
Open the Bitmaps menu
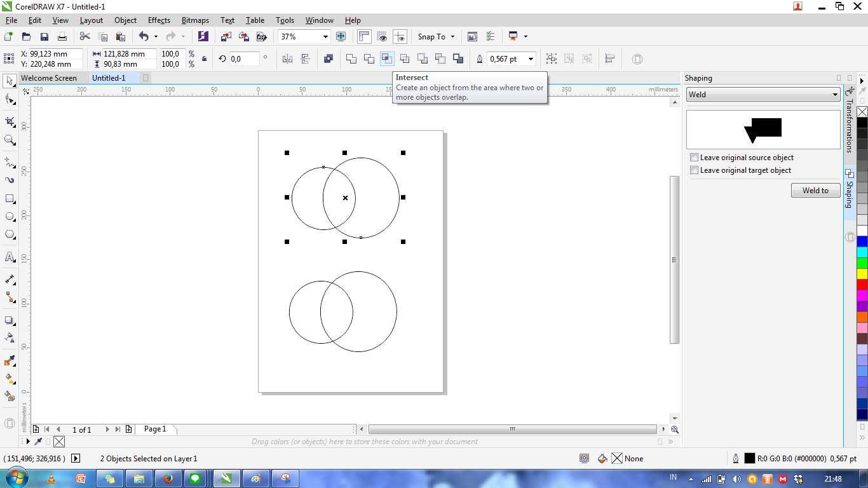(195, 20)
